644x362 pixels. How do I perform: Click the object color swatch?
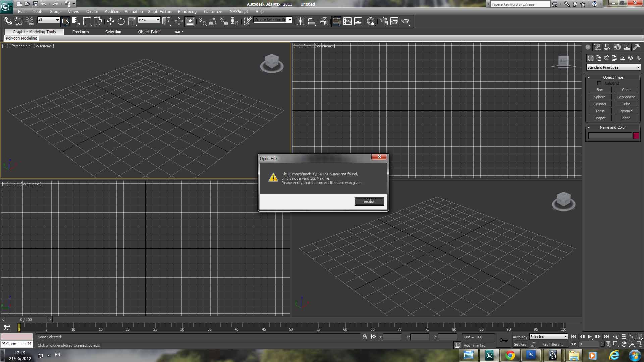636,136
